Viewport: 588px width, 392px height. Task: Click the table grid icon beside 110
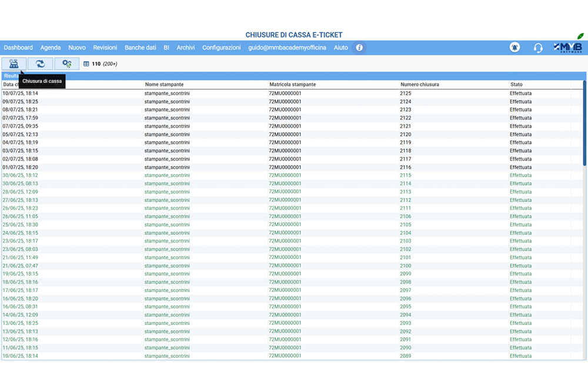click(86, 64)
